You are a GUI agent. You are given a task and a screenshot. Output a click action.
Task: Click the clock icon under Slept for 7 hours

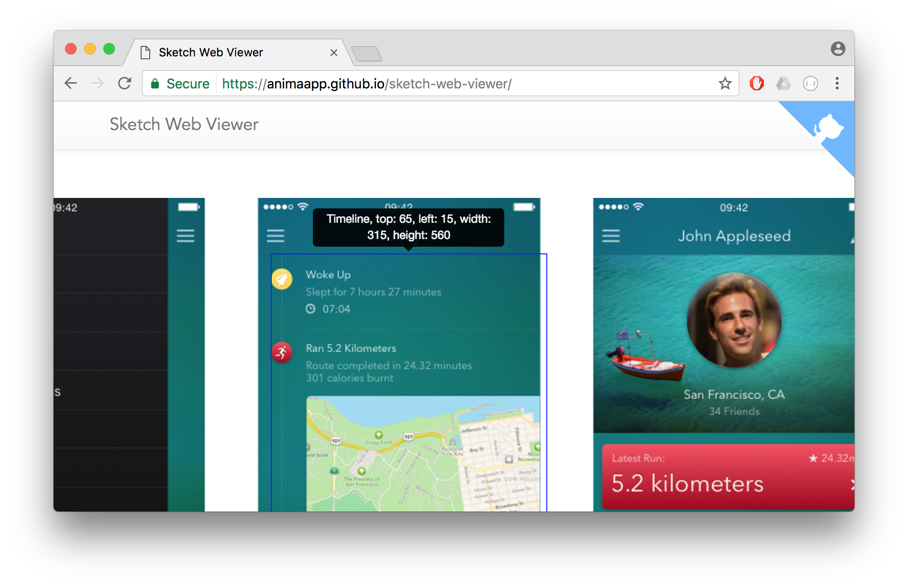coord(312,309)
